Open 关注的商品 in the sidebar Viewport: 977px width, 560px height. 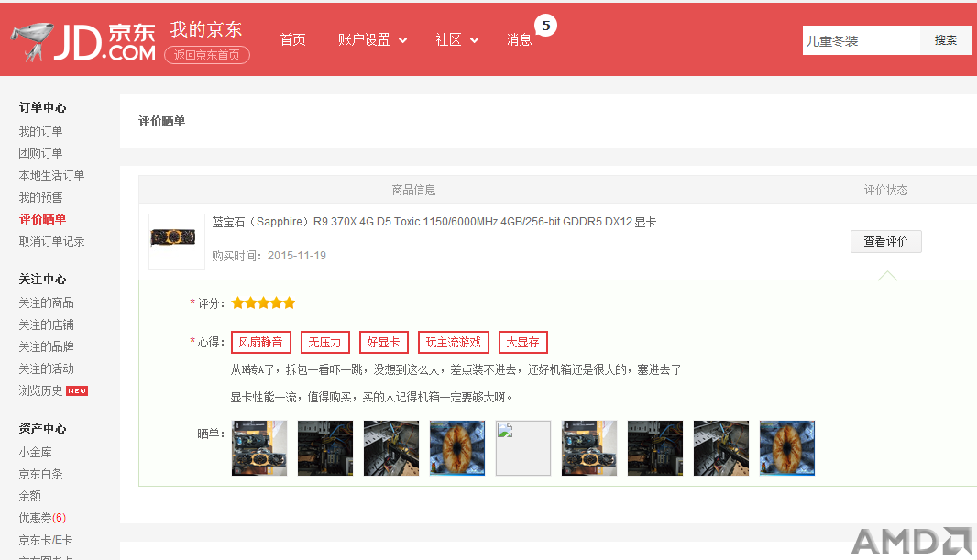[x=46, y=302]
